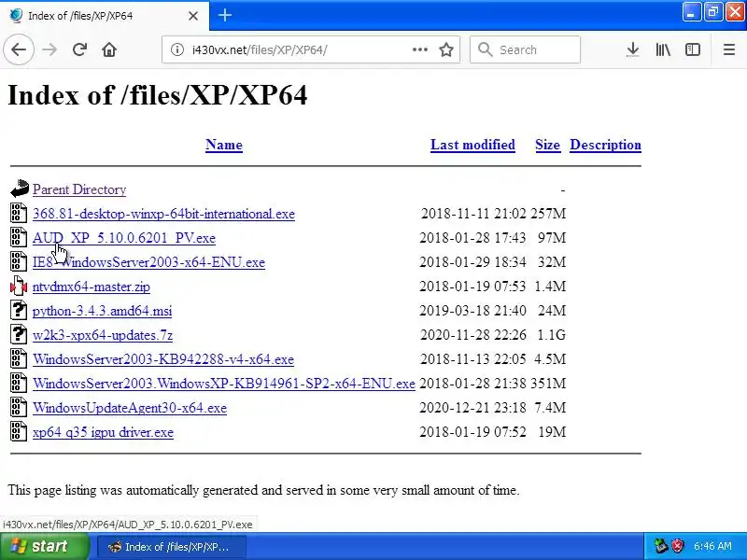Close the Index of /files/XP/XP64 tab

(193, 16)
